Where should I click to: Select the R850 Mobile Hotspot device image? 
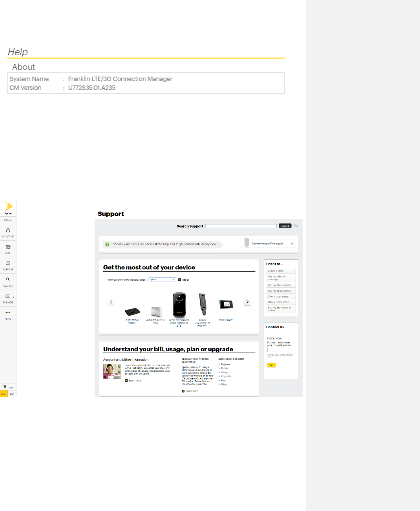[132, 312]
